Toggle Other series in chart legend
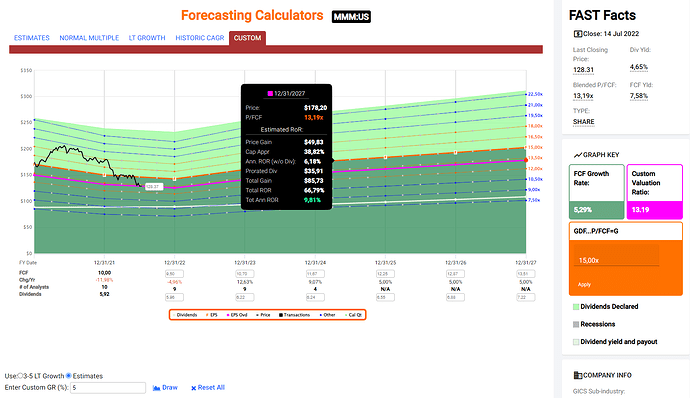690x398 pixels. 327,315
